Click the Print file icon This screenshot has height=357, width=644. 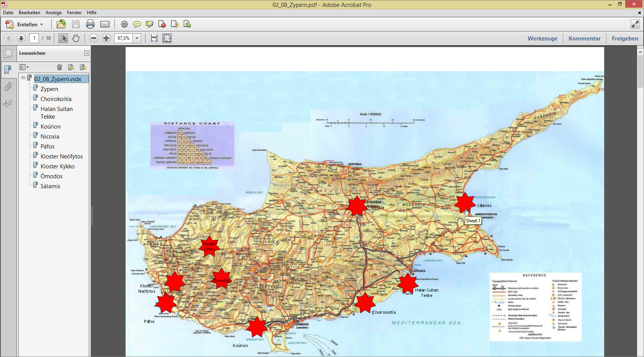point(90,24)
